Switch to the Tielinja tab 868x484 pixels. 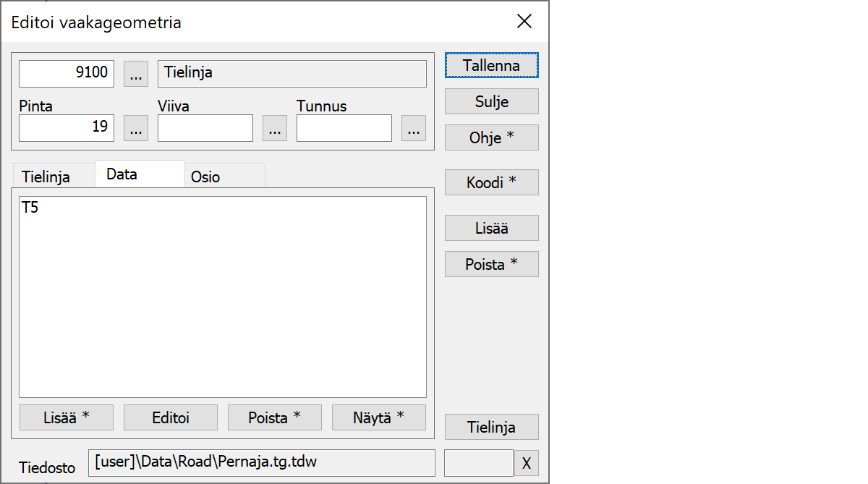(46, 177)
